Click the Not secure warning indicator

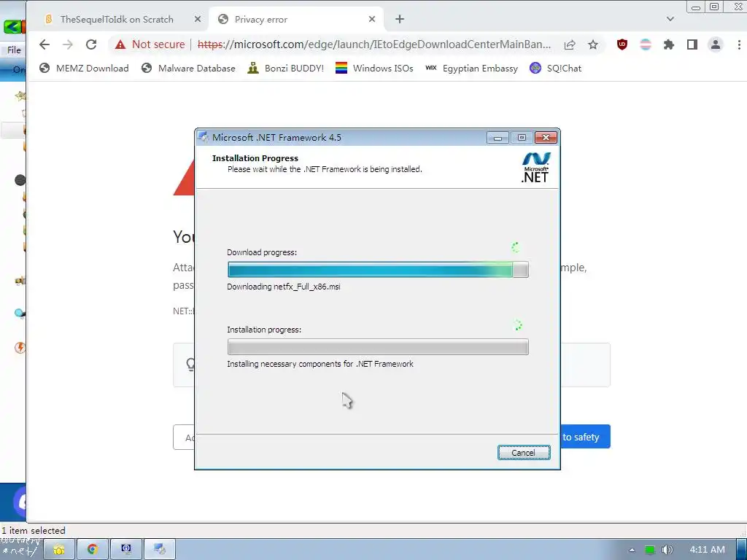(150, 44)
